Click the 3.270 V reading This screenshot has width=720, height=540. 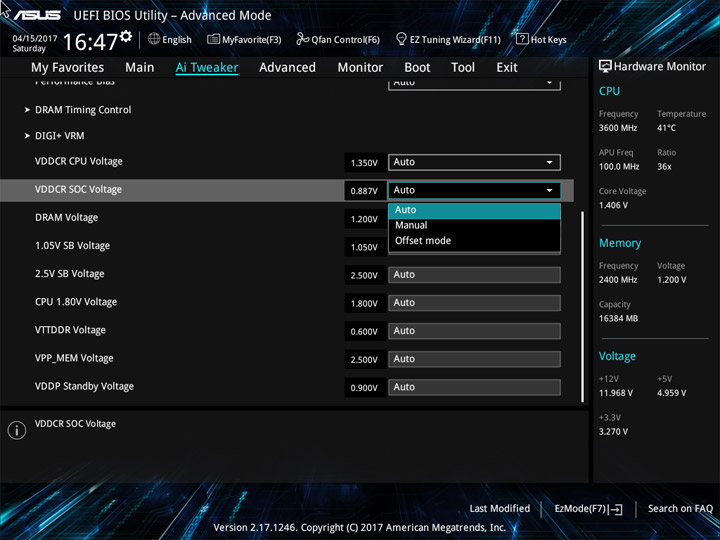point(613,432)
